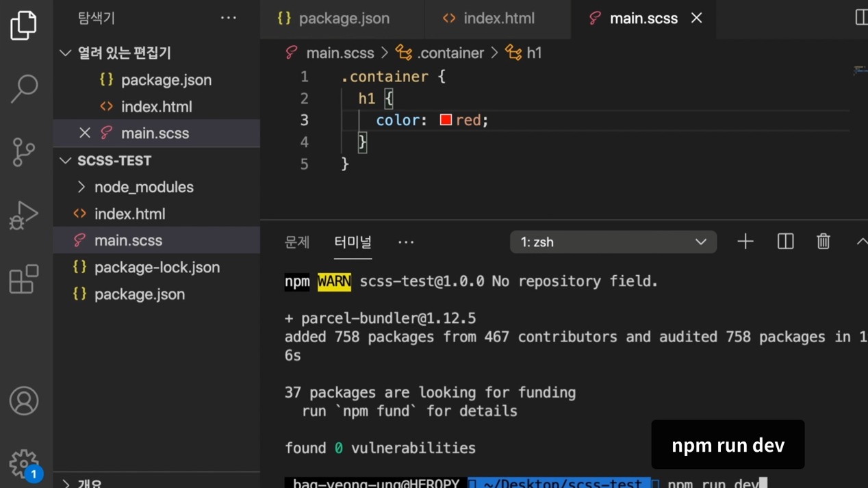
Task: Split the editor to the right
Action: 861,18
